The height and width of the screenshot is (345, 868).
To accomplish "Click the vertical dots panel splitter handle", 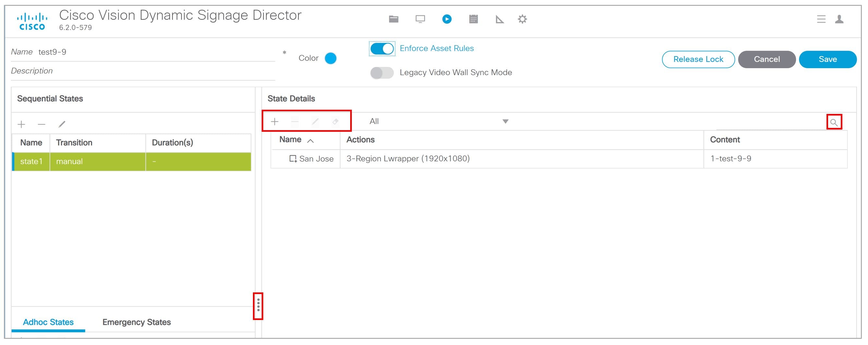I will pyautogui.click(x=258, y=305).
